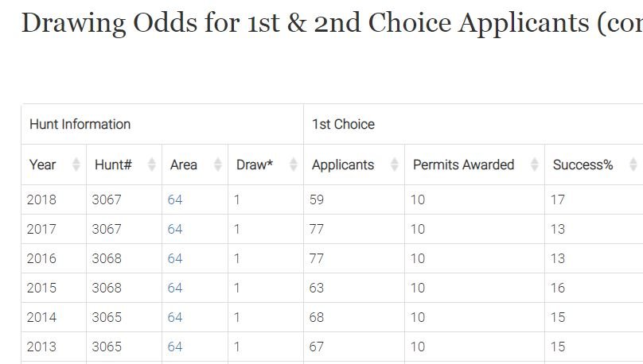Select the 2018 year cell
This screenshot has height=364, width=643.
pyautogui.click(x=42, y=199)
